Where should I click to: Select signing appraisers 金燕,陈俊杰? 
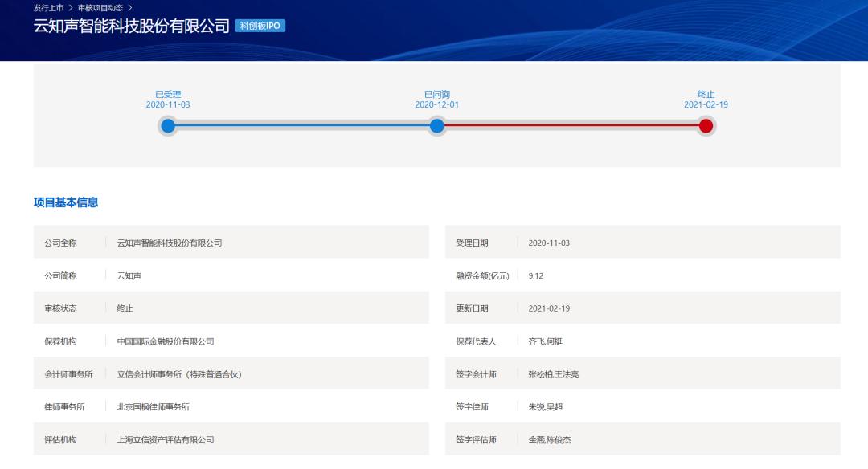point(550,440)
